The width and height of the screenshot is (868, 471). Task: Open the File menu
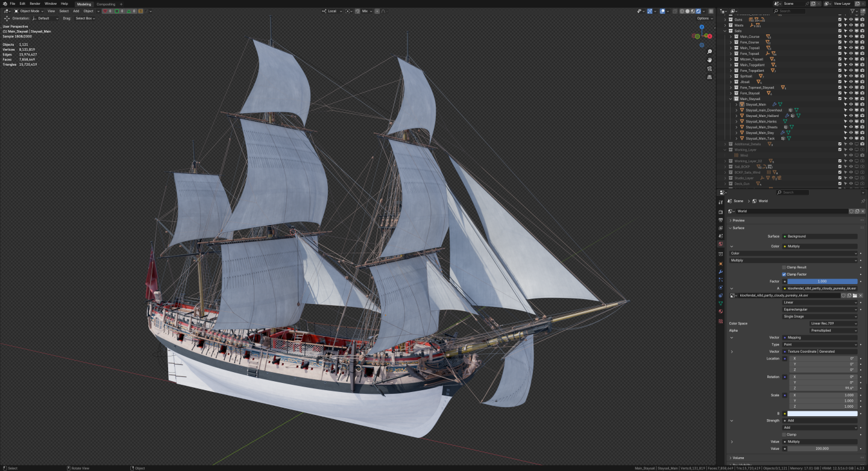13,4
